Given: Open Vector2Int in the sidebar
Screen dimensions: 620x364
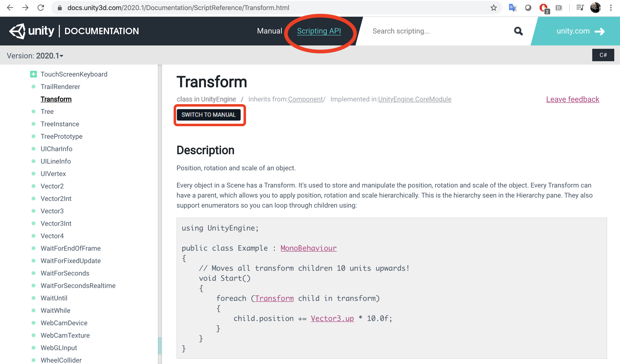Looking at the screenshot, I should (56, 198).
